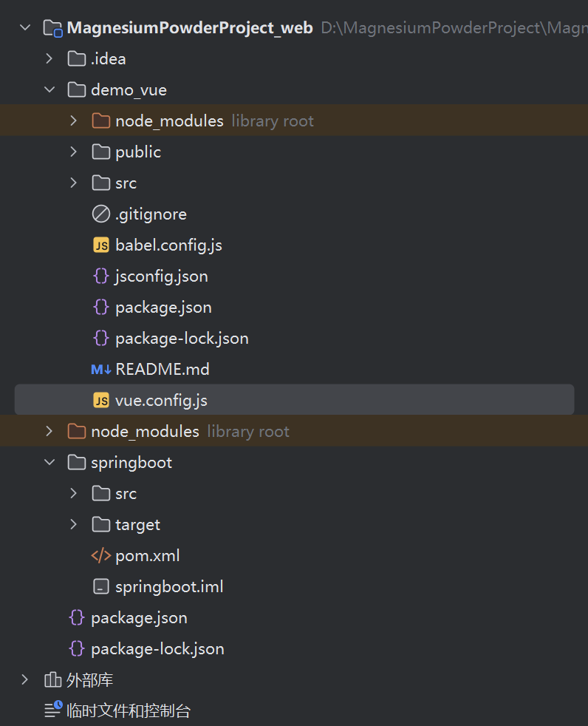588x726 pixels.
Task: Expand the .idea folder
Action: tap(49, 59)
